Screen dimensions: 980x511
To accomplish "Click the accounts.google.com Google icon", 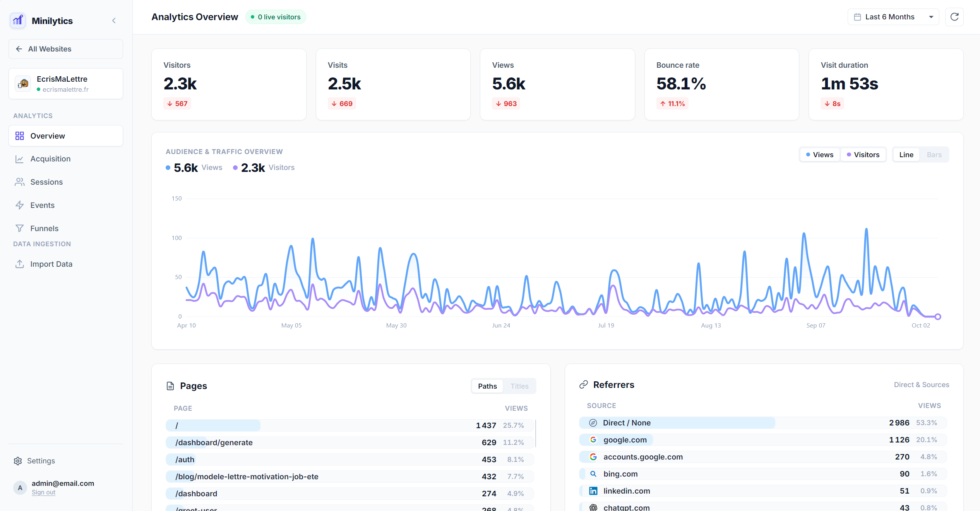I will click(x=593, y=457).
